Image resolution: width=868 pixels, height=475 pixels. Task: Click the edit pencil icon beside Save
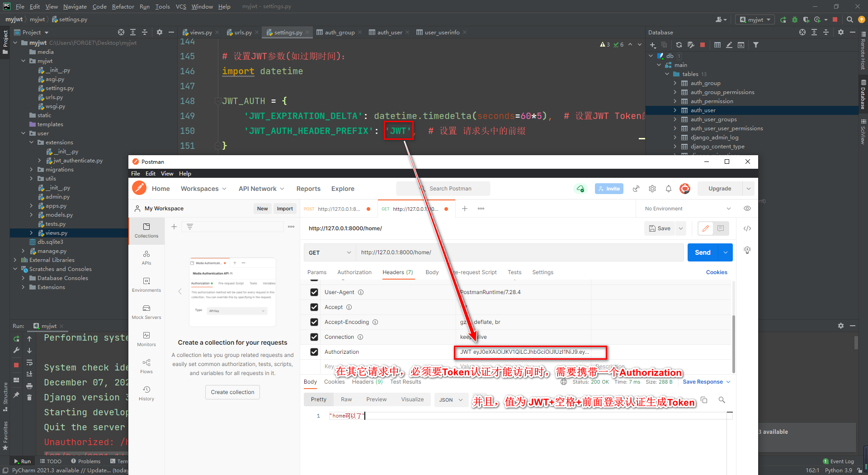pyautogui.click(x=705, y=228)
